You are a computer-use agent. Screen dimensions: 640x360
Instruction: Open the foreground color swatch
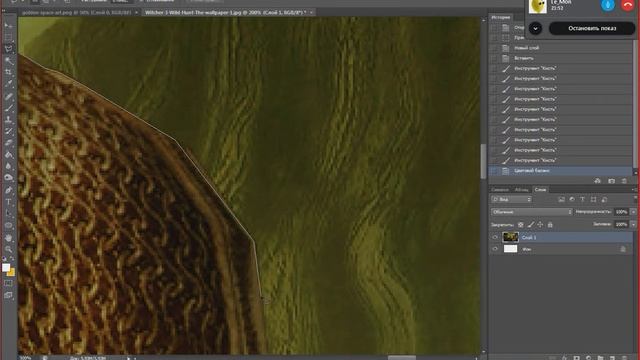[x=6, y=268]
